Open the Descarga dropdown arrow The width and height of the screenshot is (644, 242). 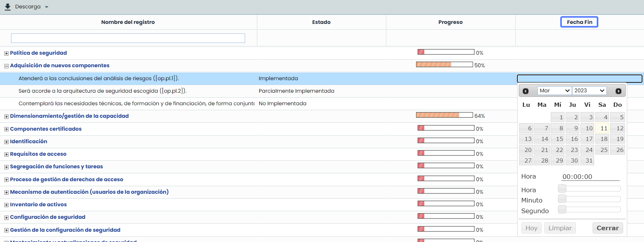(46, 7)
